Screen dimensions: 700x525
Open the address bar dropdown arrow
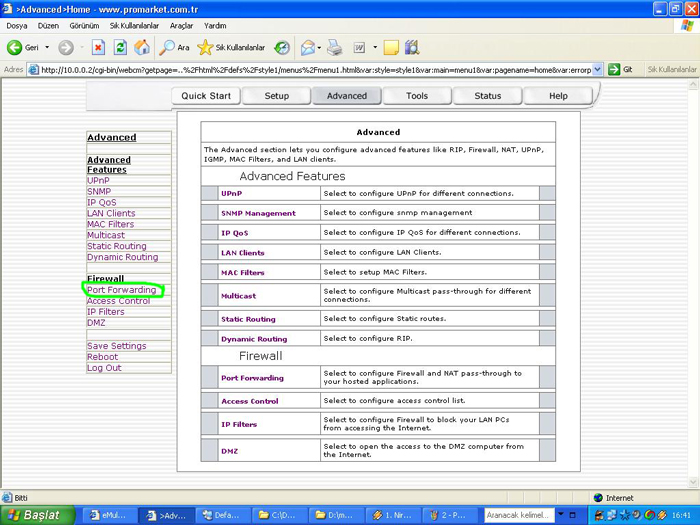click(x=598, y=70)
